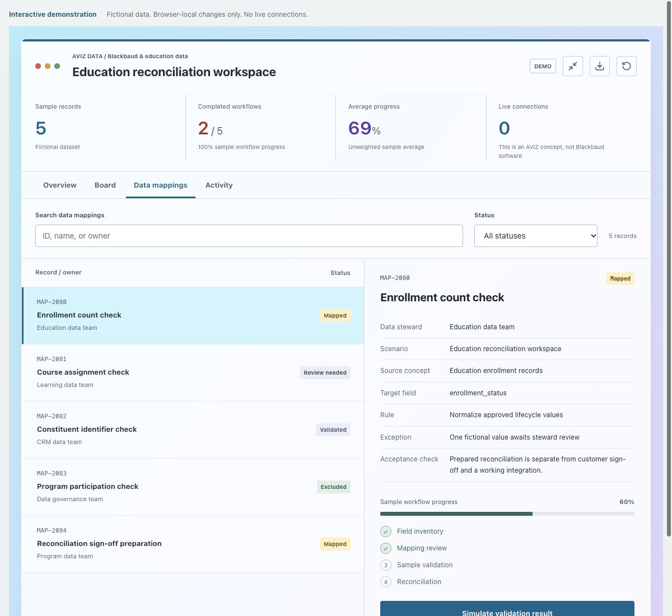Select the Constituent identifier check record

coord(193,430)
